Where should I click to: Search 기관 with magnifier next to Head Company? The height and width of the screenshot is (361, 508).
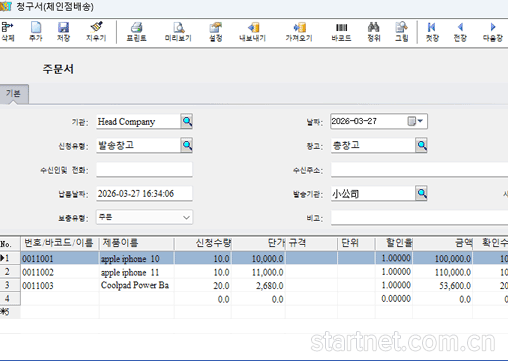pos(187,121)
